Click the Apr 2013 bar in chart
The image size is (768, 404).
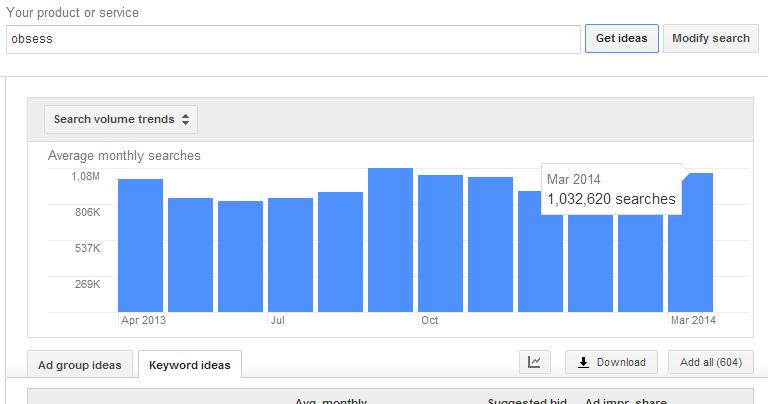140,245
